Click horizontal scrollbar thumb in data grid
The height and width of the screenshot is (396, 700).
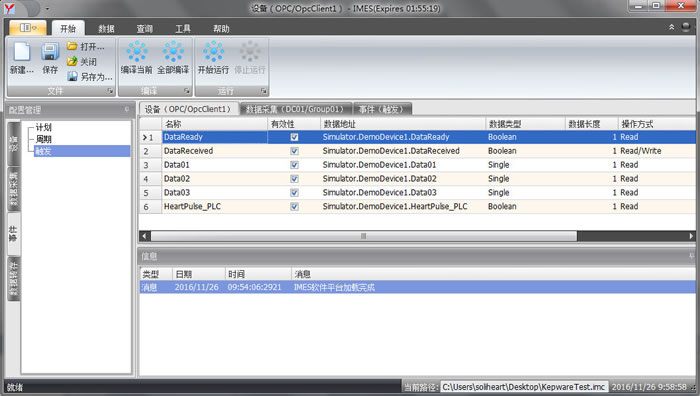(x=364, y=236)
